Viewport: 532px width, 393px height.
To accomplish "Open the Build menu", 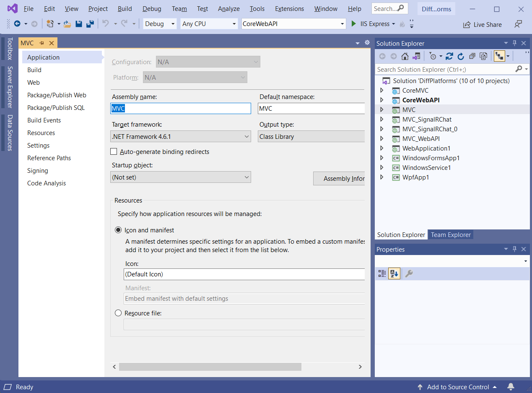I will (125, 8).
